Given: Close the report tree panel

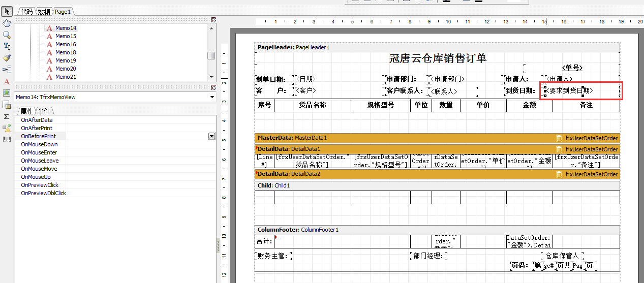Looking at the screenshot, I should click(x=213, y=19).
